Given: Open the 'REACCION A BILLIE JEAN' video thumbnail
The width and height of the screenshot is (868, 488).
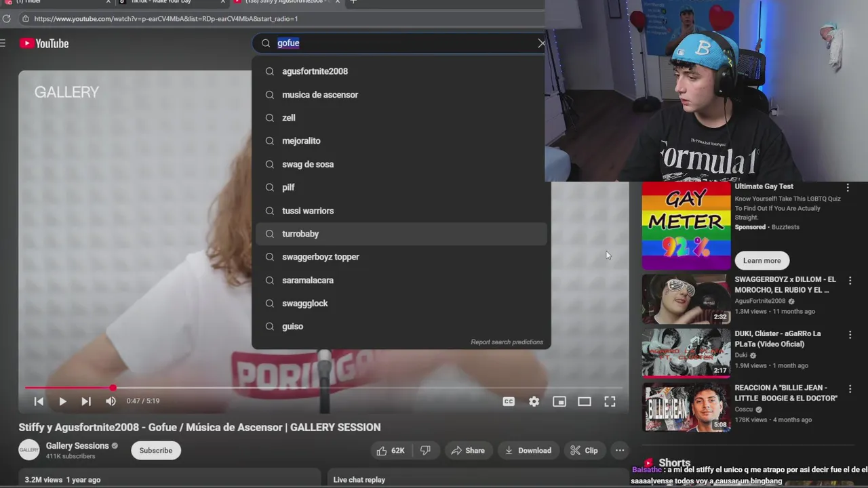Looking at the screenshot, I should click(686, 407).
